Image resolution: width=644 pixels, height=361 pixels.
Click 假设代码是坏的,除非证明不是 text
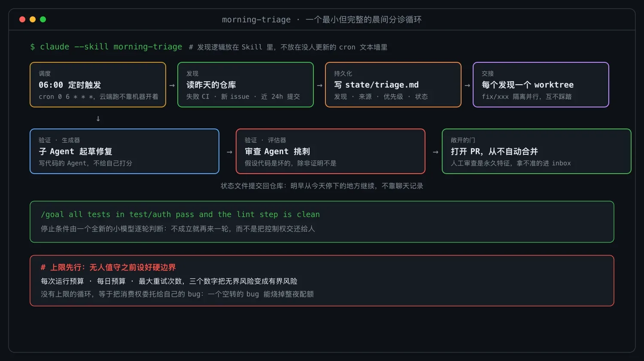(291, 163)
